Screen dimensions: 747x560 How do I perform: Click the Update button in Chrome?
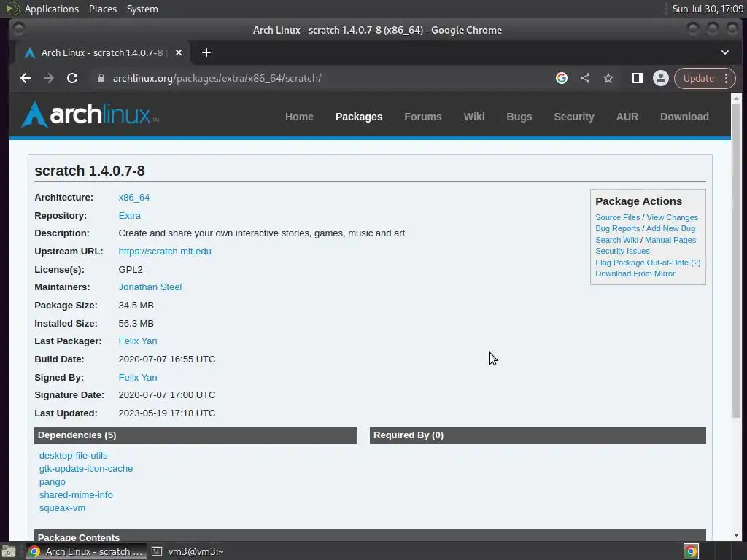[699, 78]
